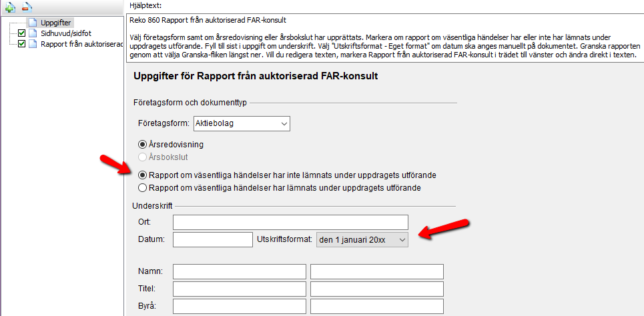
Task: Click the first Namn input field
Action: (x=240, y=272)
